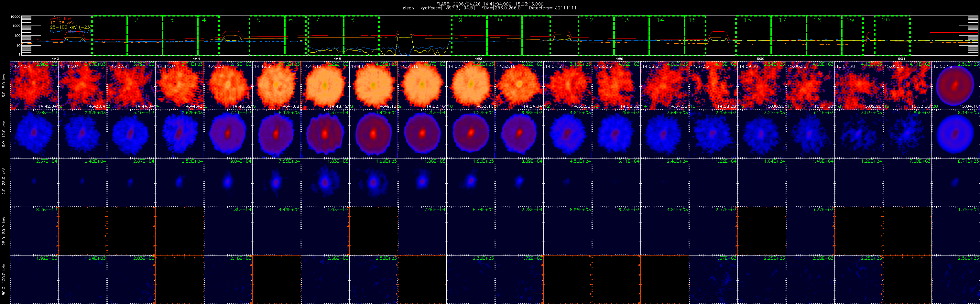Open the 12-25 keV image labeled 2.37E+04

click(34, 182)
